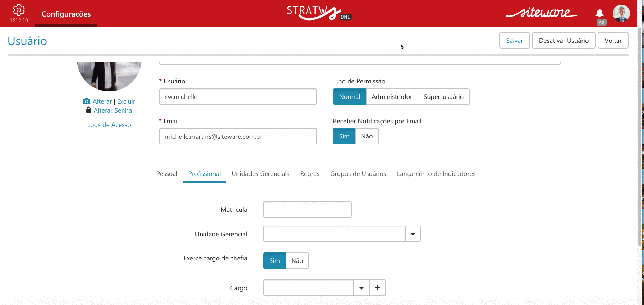644x305 pixels.
Task: Switch to the Pessoal tab
Action: (x=167, y=174)
